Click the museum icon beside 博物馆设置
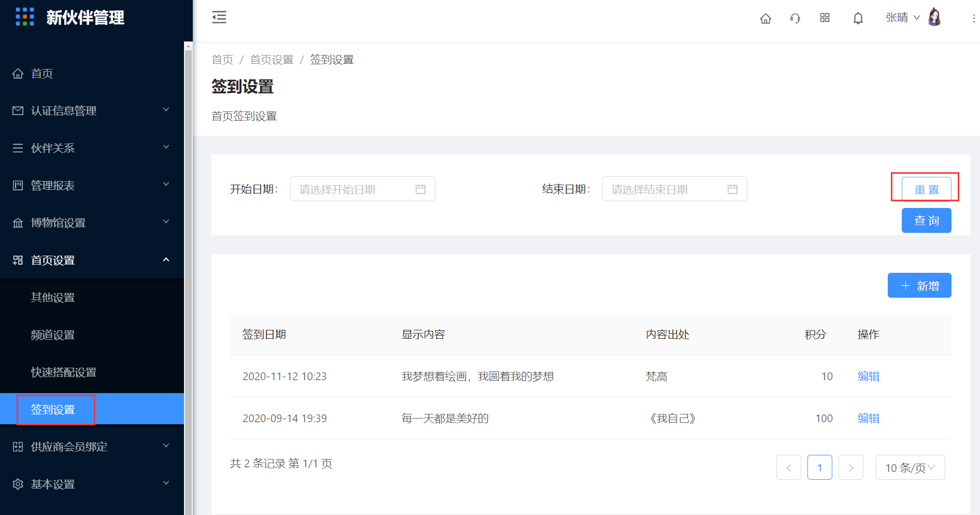 click(x=18, y=222)
